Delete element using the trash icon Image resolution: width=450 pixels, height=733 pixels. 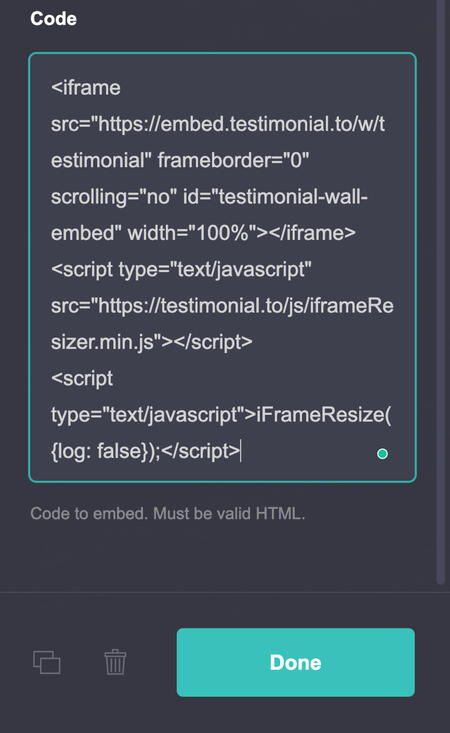point(115,662)
